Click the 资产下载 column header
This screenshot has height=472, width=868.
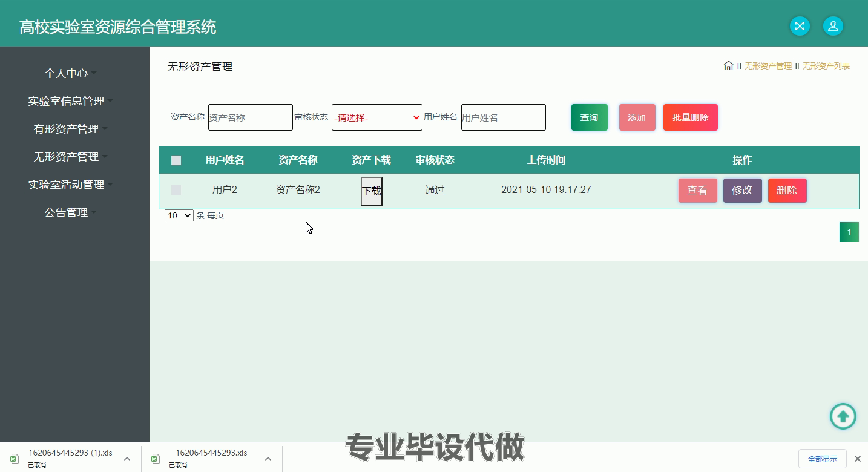tap(372, 160)
